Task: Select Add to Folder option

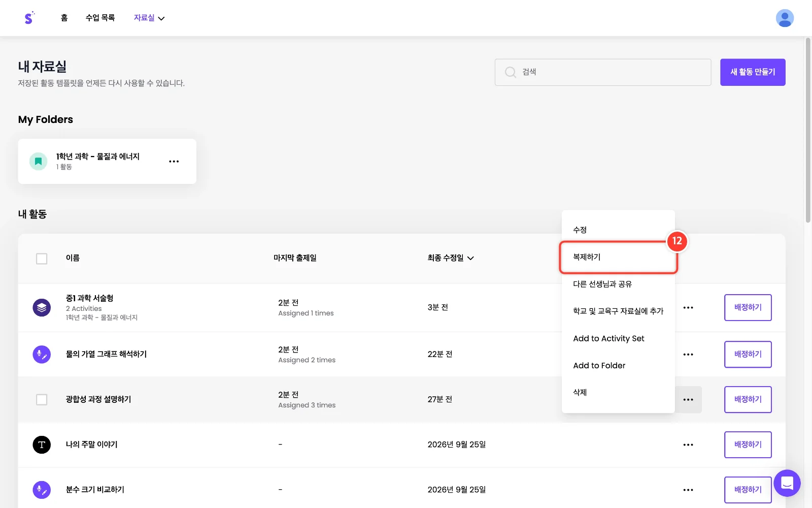Action: click(618, 365)
